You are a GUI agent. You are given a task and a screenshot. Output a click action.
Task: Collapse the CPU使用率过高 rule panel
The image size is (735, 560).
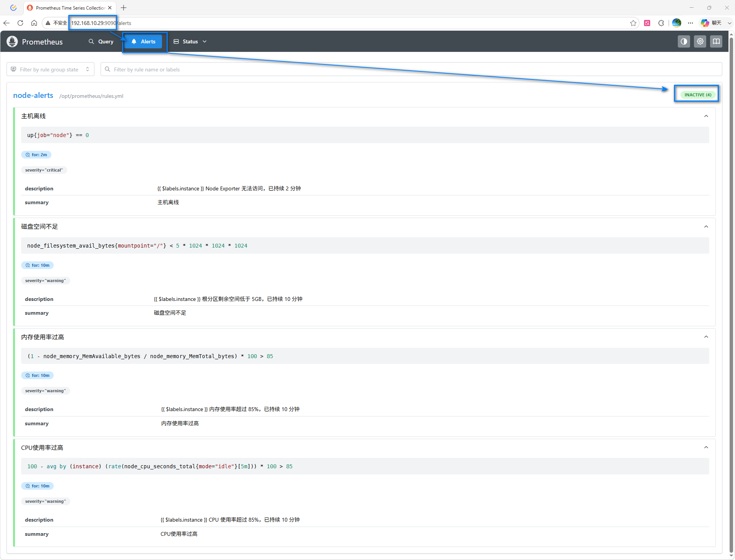[x=706, y=447]
